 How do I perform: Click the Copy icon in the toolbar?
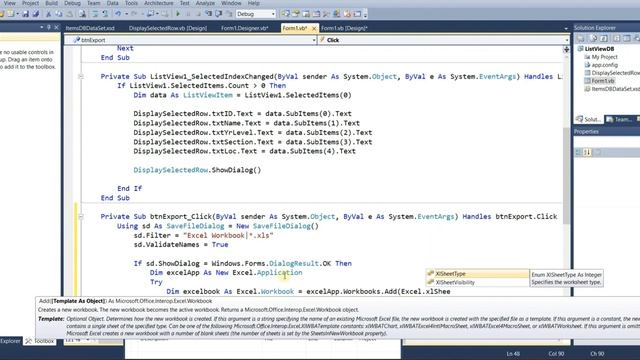59,14
